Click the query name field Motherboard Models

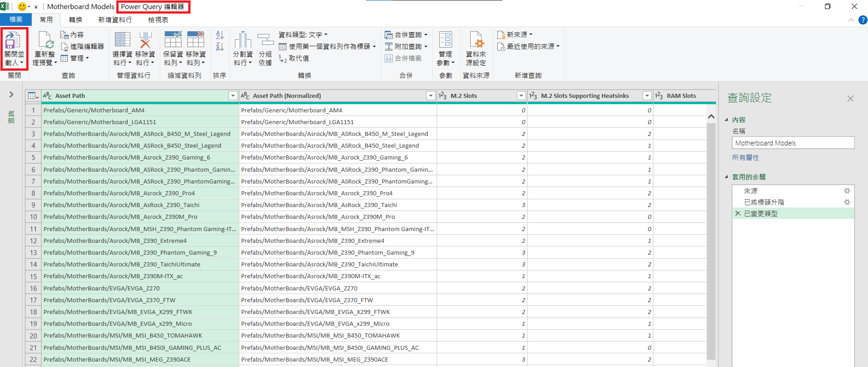pyautogui.click(x=792, y=143)
